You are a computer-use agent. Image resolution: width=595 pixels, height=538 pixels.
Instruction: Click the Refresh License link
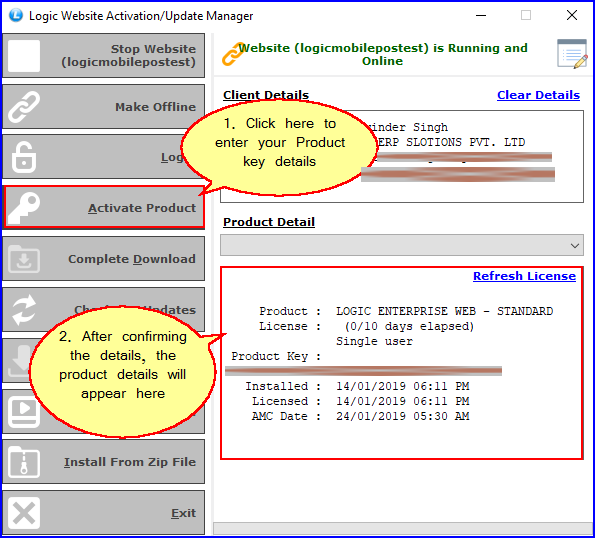pyautogui.click(x=524, y=276)
